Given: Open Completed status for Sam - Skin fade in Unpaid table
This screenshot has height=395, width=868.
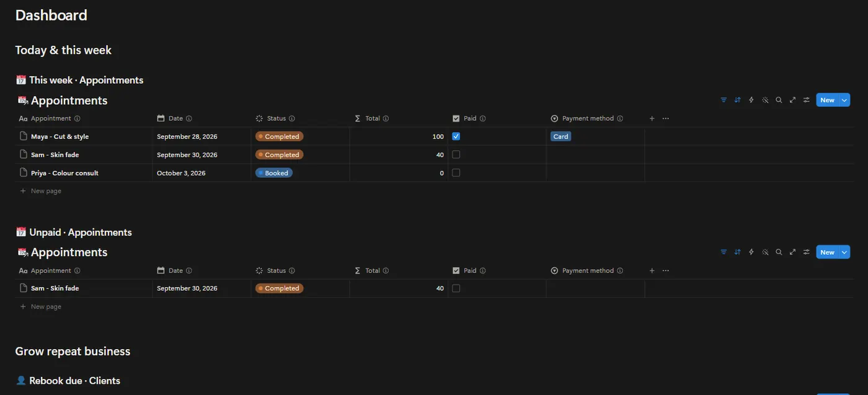Looking at the screenshot, I should [x=280, y=288].
